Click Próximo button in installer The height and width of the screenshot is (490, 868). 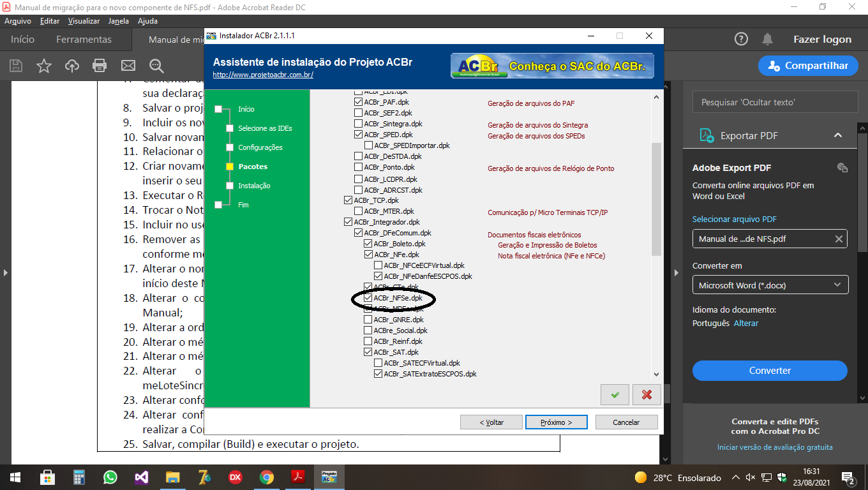[556, 422]
